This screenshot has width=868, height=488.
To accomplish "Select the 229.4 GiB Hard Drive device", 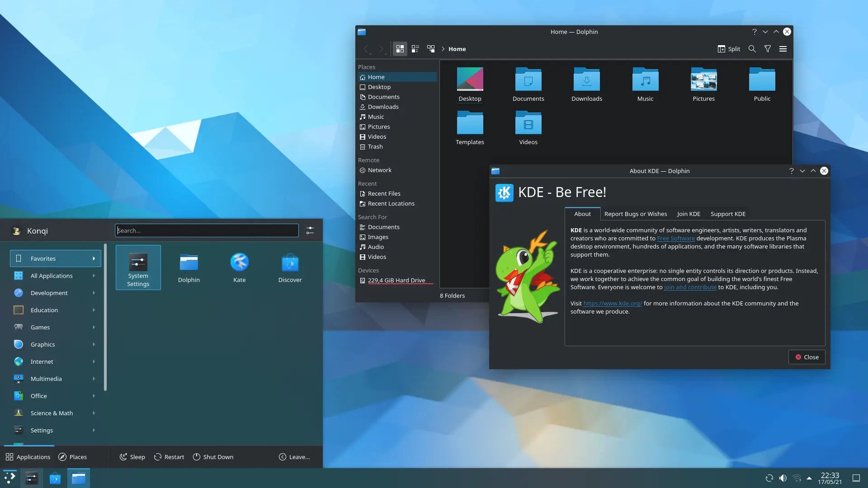I will [x=396, y=280].
